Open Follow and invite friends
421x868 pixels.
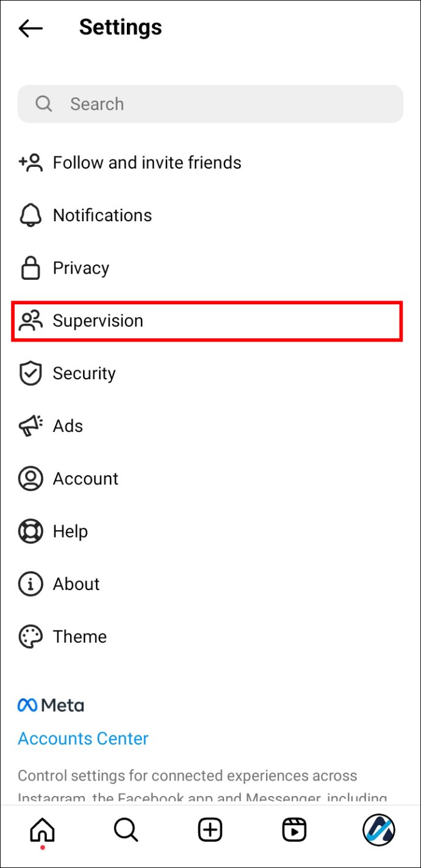click(146, 162)
